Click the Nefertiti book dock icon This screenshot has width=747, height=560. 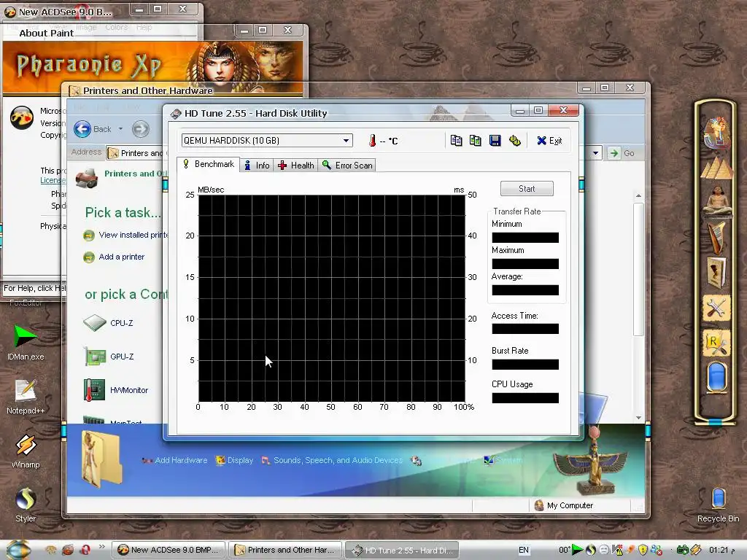pos(716,272)
